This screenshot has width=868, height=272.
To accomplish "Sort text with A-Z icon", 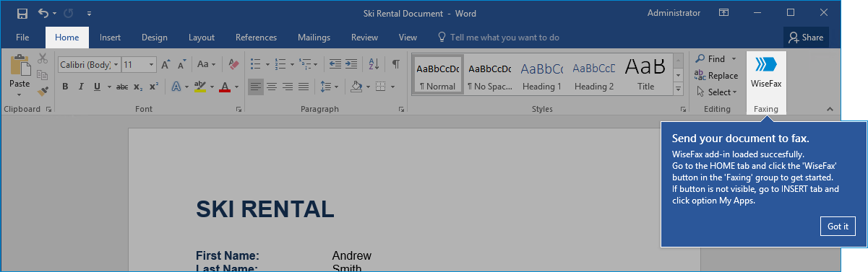I will tap(374, 64).
